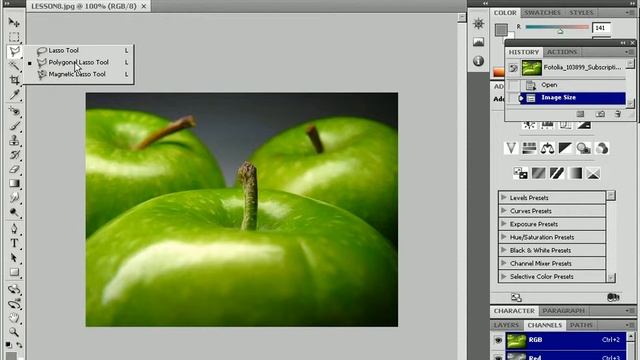Image resolution: width=640 pixels, height=360 pixels.
Task: Create new snapshot in History panel
Action: (x=600, y=114)
